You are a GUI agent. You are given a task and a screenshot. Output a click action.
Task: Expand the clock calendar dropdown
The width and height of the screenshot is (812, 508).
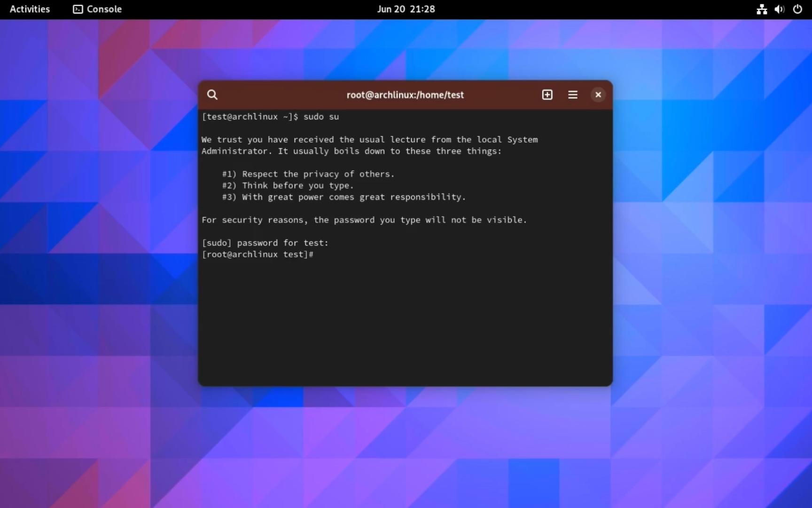pos(406,9)
